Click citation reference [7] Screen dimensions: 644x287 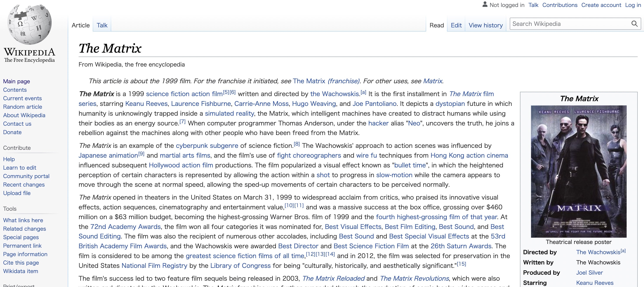182,122
